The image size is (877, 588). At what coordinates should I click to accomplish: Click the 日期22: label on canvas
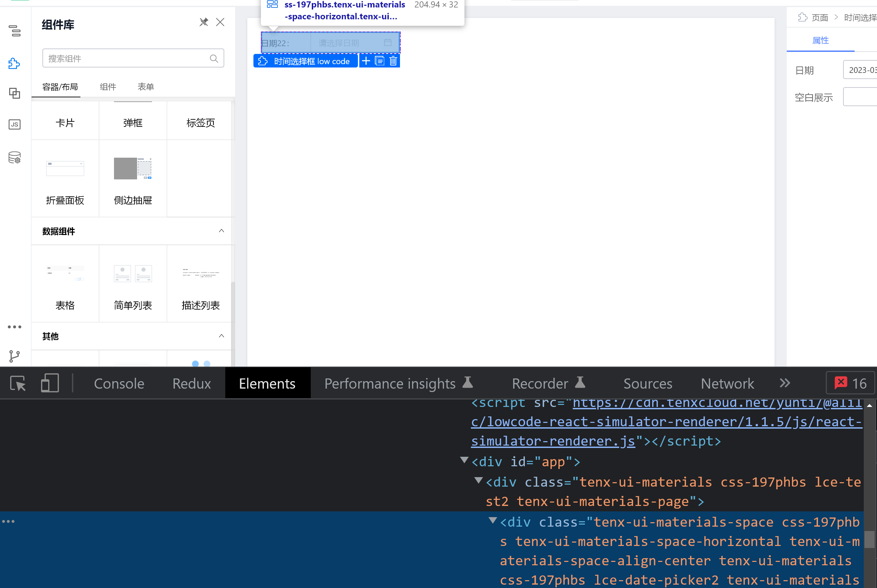click(x=276, y=43)
